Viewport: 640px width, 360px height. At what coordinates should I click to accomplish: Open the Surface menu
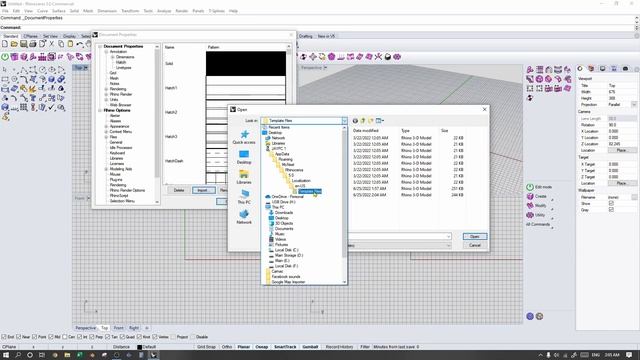[x=59, y=11]
